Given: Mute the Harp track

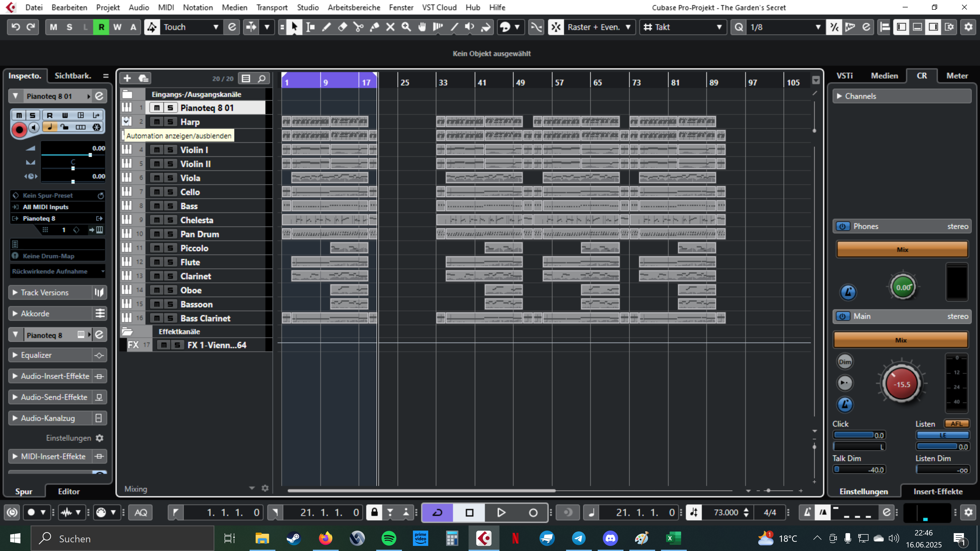Looking at the screenshot, I should pyautogui.click(x=157, y=122).
